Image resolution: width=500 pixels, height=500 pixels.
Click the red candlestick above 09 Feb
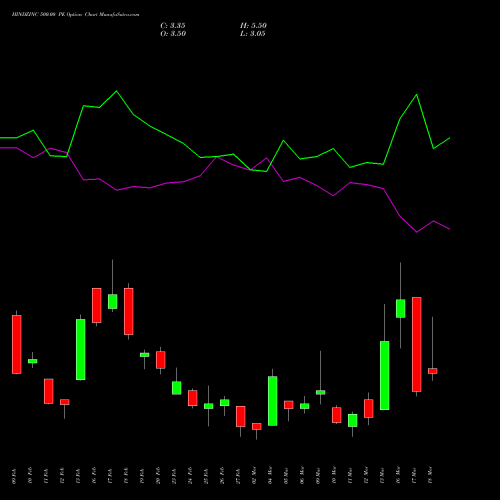[17, 344]
